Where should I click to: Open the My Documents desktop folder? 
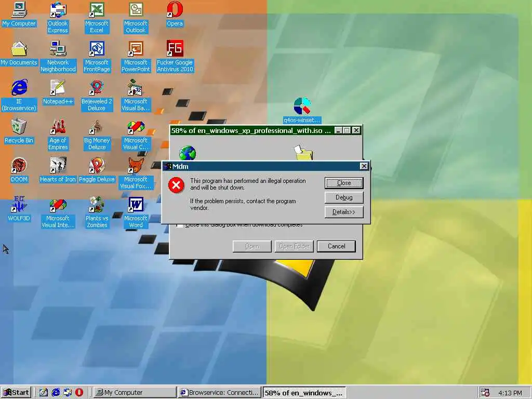pos(19,53)
